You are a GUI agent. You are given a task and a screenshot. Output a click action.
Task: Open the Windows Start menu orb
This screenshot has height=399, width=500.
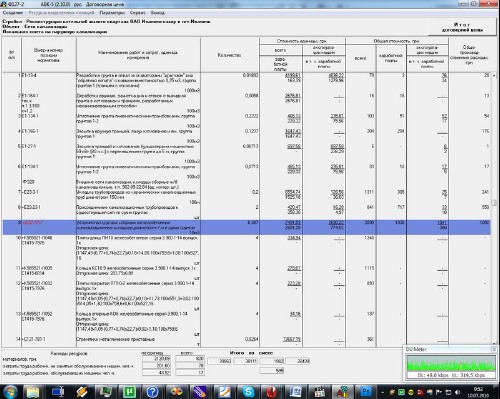(x=11, y=391)
